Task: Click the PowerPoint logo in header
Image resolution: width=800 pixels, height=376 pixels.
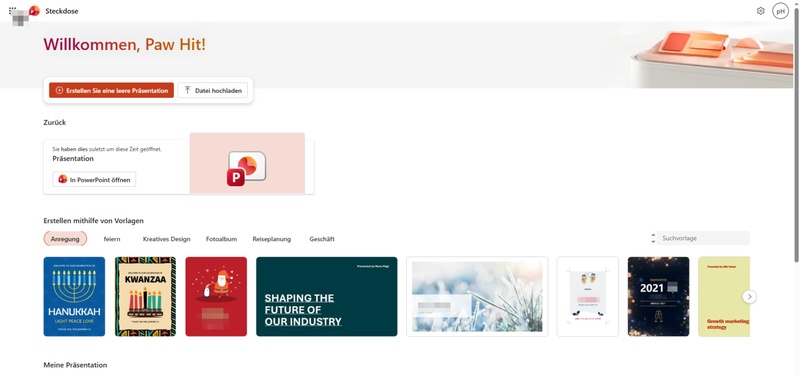Action: coord(34,11)
